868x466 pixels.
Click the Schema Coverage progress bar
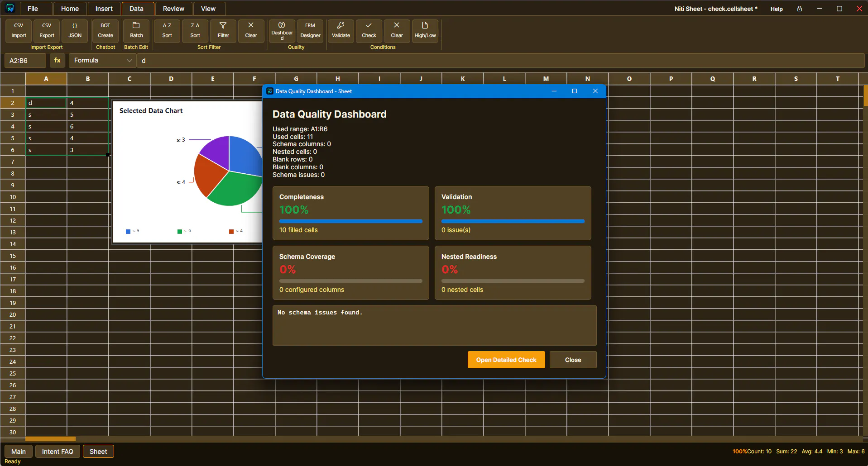(x=351, y=281)
